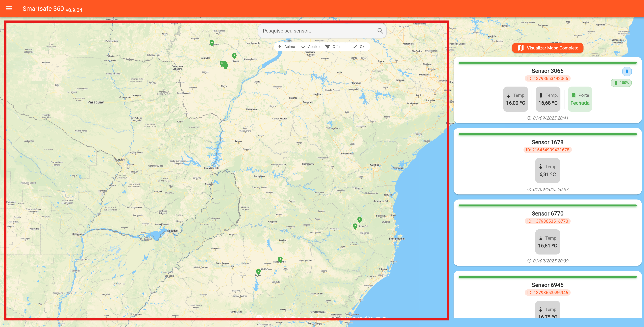Image resolution: width=644 pixels, height=327 pixels.
Task: Toggle the Abaixo filter
Action: point(310,47)
